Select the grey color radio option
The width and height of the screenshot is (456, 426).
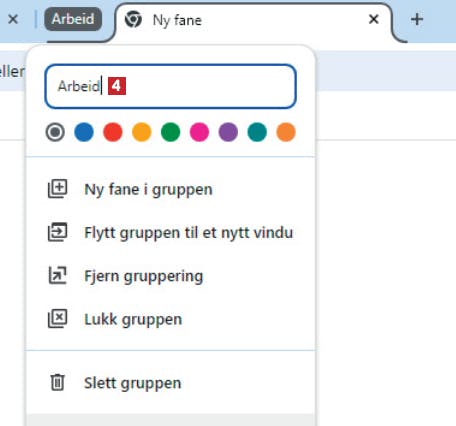(55, 132)
